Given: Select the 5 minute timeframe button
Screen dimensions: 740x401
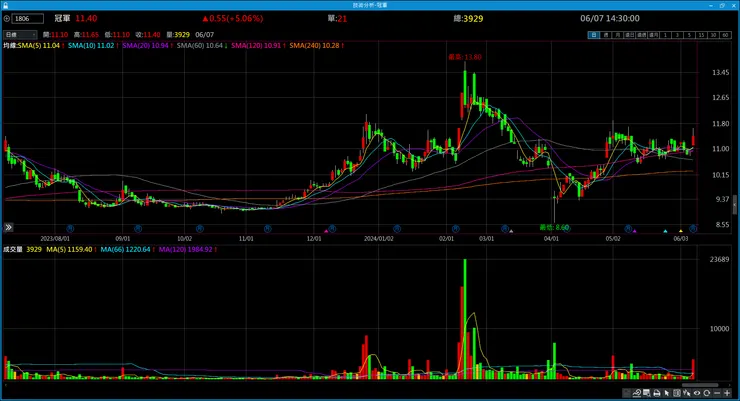Looking at the screenshot, I should [690, 35].
